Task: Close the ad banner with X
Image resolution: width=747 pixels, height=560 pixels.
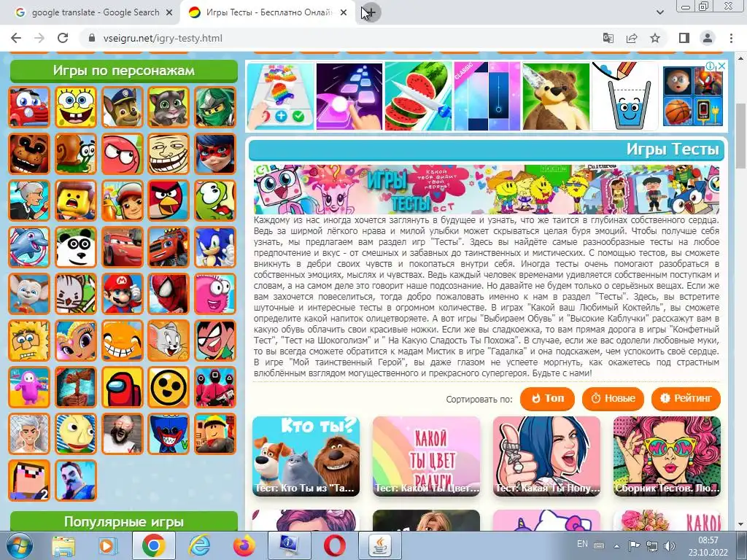Action: point(721,66)
